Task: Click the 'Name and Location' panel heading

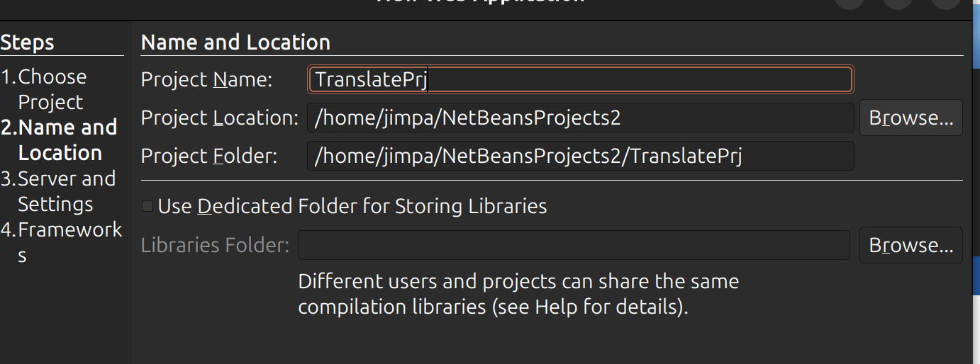Action: click(235, 42)
